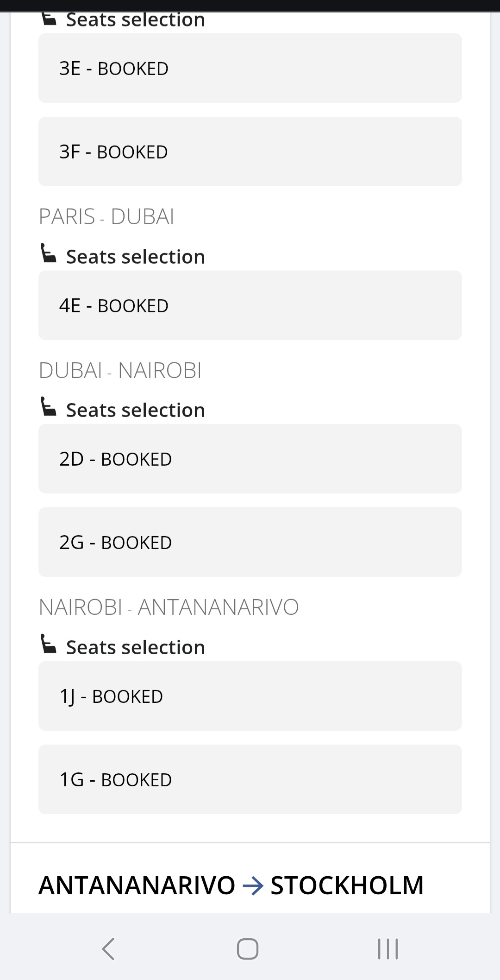Open the recent apps navigation icon
The height and width of the screenshot is (980, 500).
click(387, 948)
